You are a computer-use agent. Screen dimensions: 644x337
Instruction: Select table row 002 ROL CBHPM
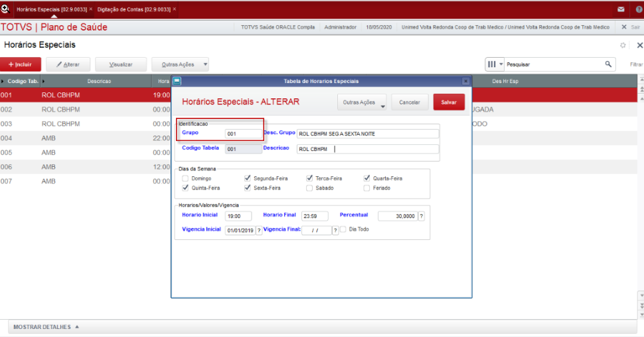click(85, 110)
